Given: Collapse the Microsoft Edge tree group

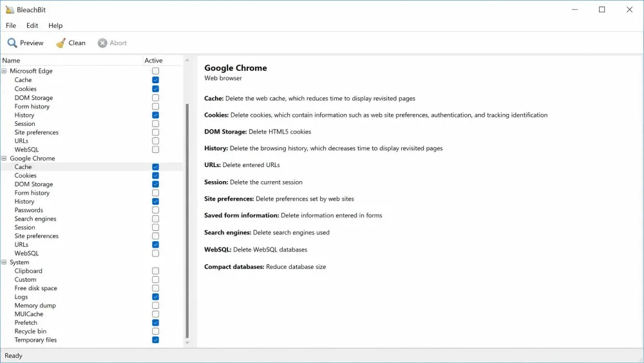Looking at the screenshot, I should click(4, 71).
